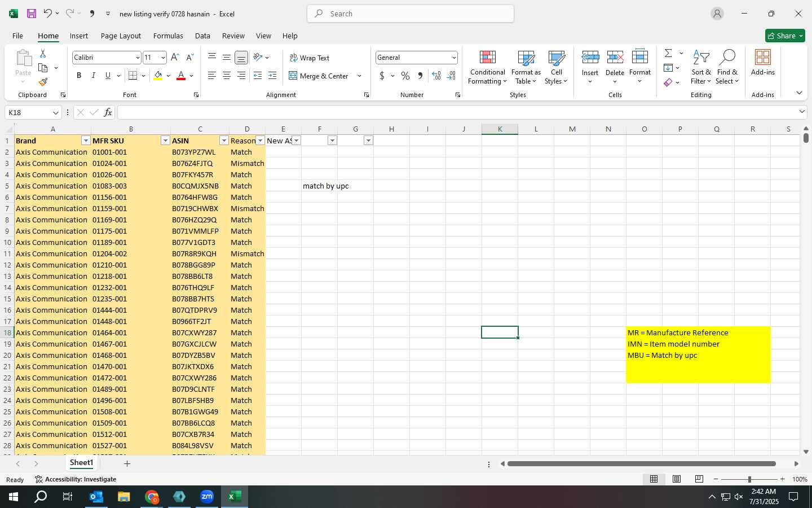Open the font size dropdown

(x=163, y=58)
